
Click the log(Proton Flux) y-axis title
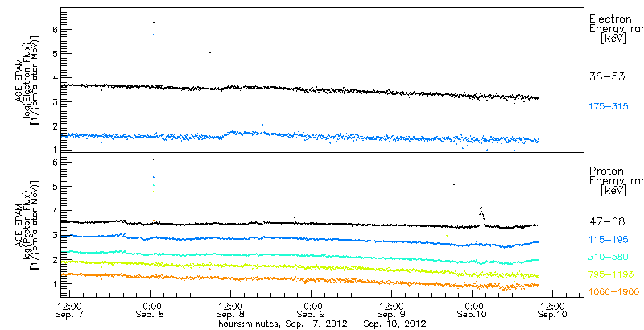pos(29,225)
